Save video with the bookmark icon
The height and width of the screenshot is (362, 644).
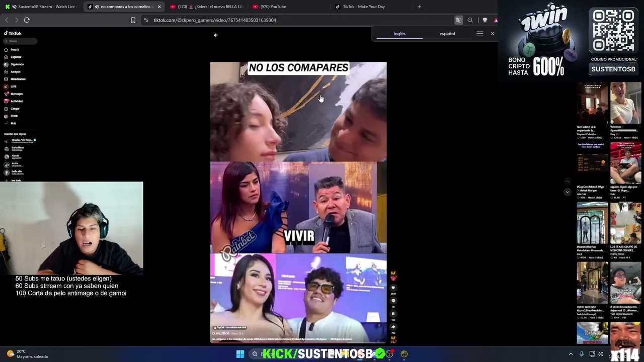click(393, 314)
